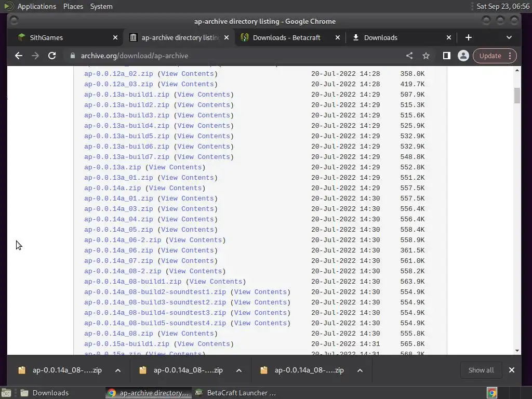The image size is (532, 399).
Task: Click the vertical scrollbar thumb
Action: pos(517,96)
